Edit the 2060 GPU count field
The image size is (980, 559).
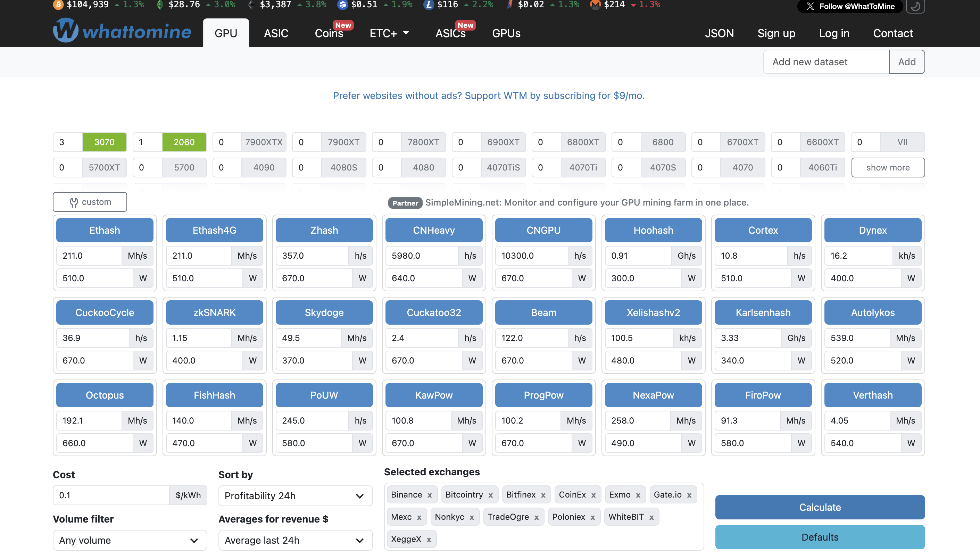click(x=148, y=142)
